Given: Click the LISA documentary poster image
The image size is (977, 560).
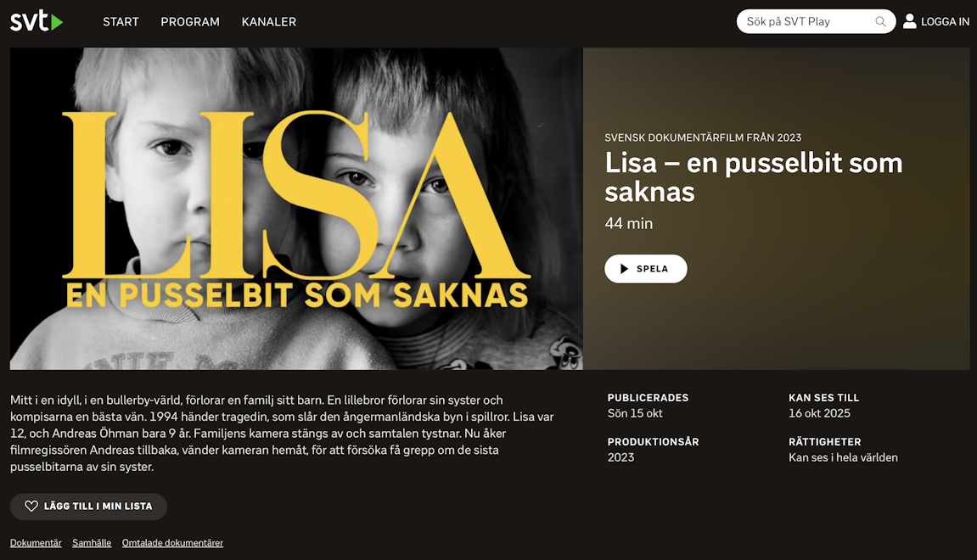Looking at the screenshot, I should [x=296, y=209].
